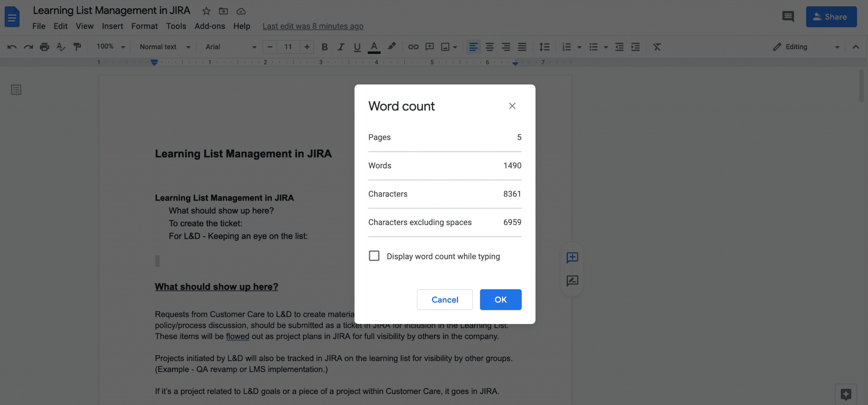Open the Arial font dropdown
Screen dimensions: 868x405
231,47
